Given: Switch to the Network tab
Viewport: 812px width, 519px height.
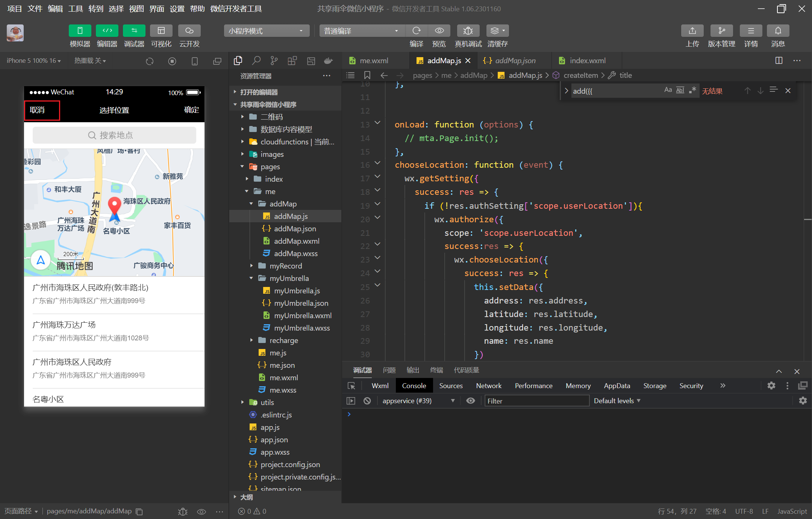Looking at the screenshot, I should tap(488, 386).
